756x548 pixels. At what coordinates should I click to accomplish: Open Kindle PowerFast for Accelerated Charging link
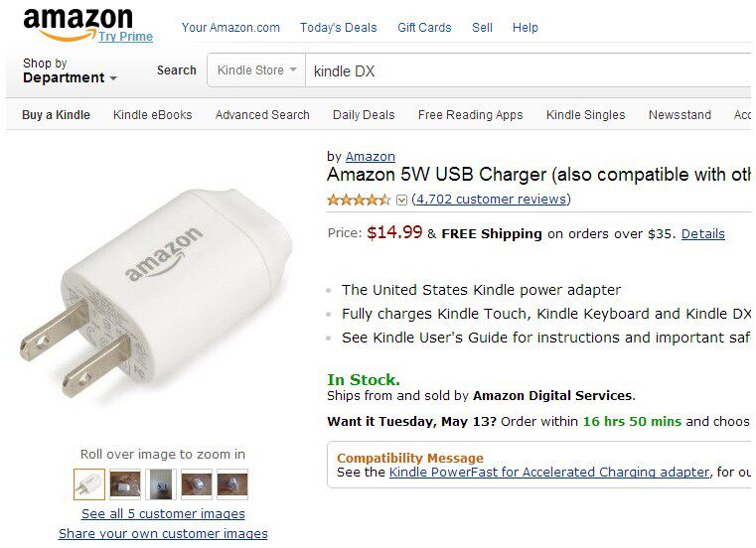pos(549,473)
